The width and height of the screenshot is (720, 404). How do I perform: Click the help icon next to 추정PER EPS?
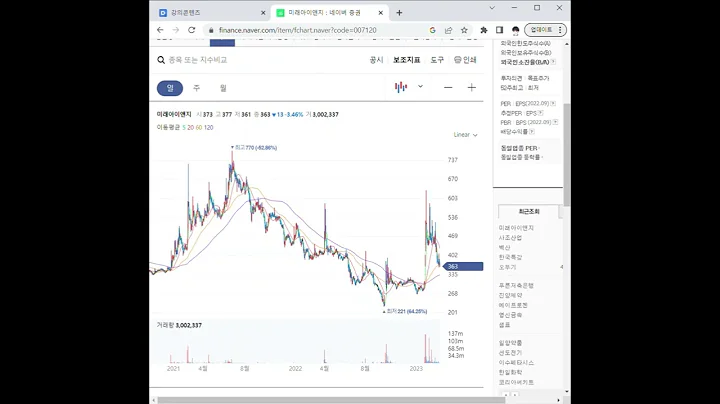coord(540,113)
